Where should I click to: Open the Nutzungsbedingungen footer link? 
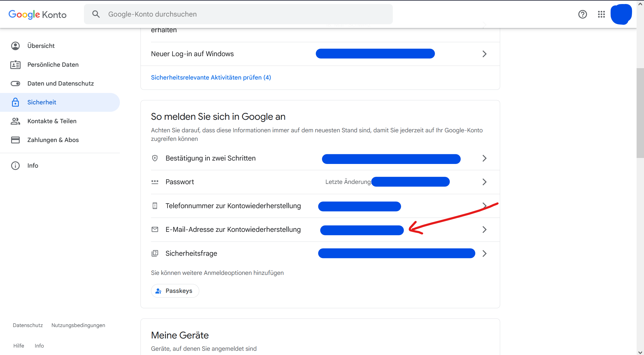pyautogui.click(x=78, y=325)
